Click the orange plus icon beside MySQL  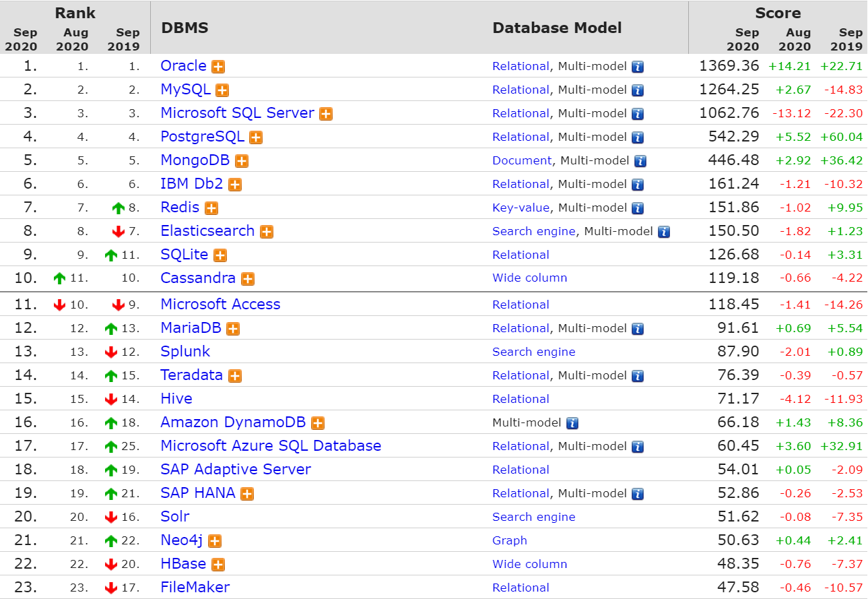[222, 90]
